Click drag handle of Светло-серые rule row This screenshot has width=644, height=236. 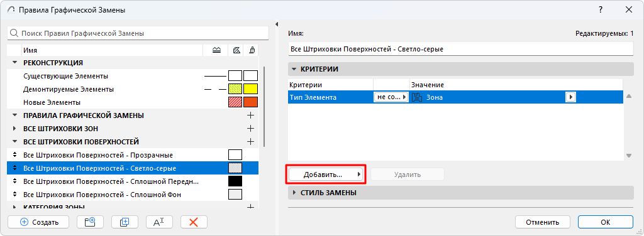[x=15, y=168]
